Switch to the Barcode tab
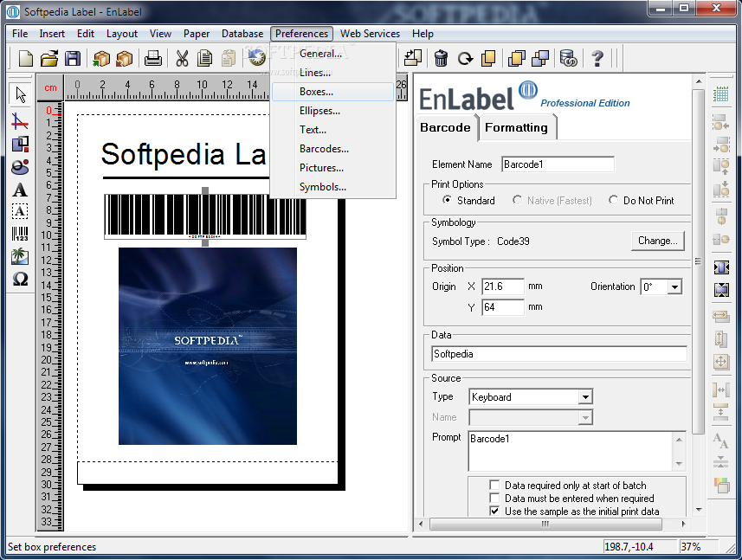This screenshot has height=560, width=742. 445,128
